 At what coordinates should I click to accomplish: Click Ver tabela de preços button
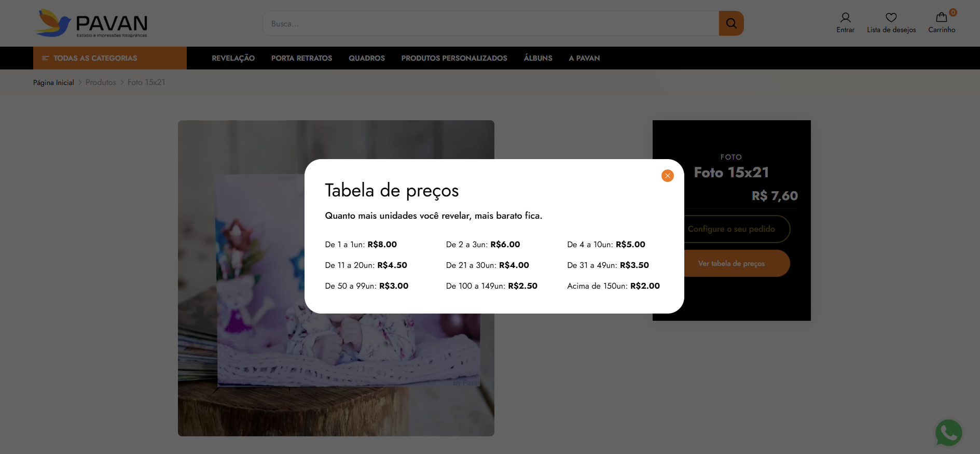pos(736,263)
